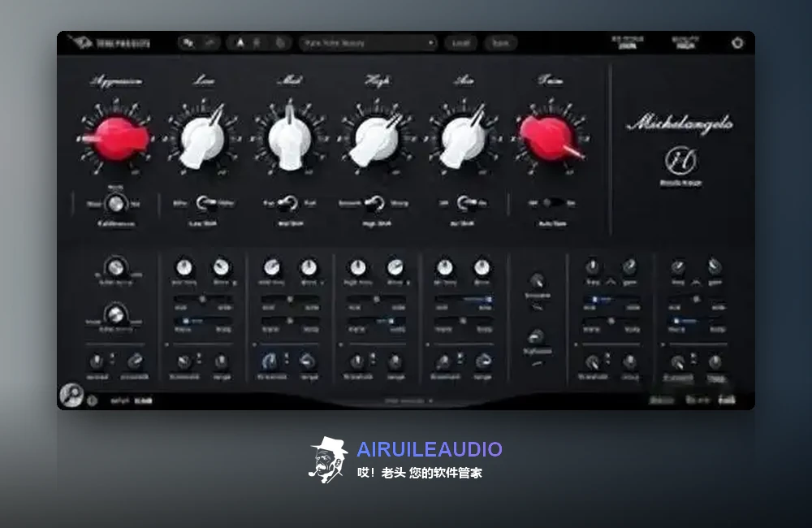Click the gain knob in last freq/gain band

coord(715,266)
